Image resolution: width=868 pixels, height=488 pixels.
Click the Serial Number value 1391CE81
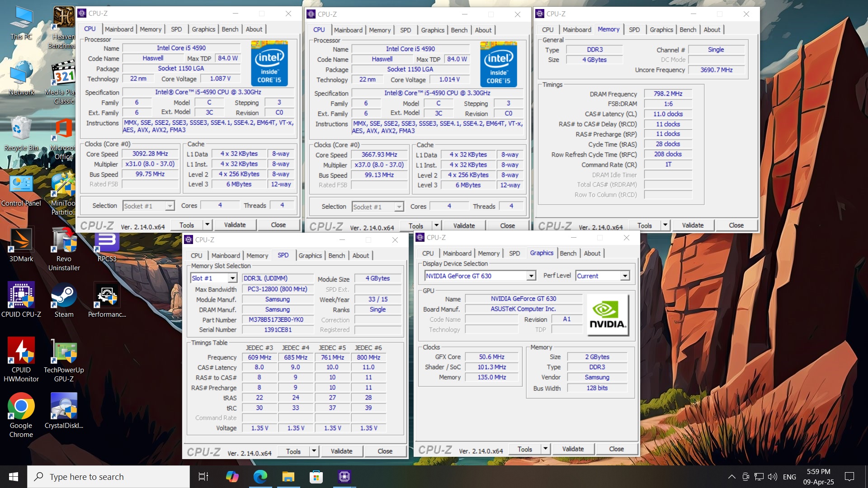pos(278,329)
